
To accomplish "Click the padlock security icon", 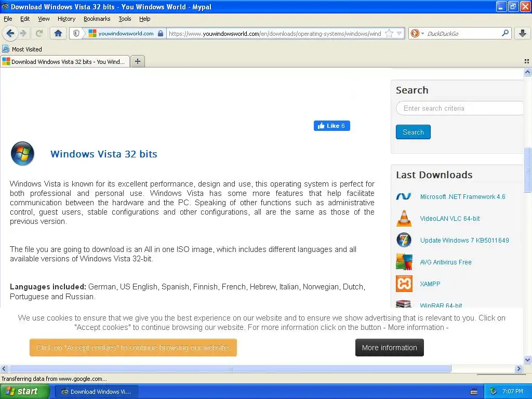I will click(x=161, y=33).
